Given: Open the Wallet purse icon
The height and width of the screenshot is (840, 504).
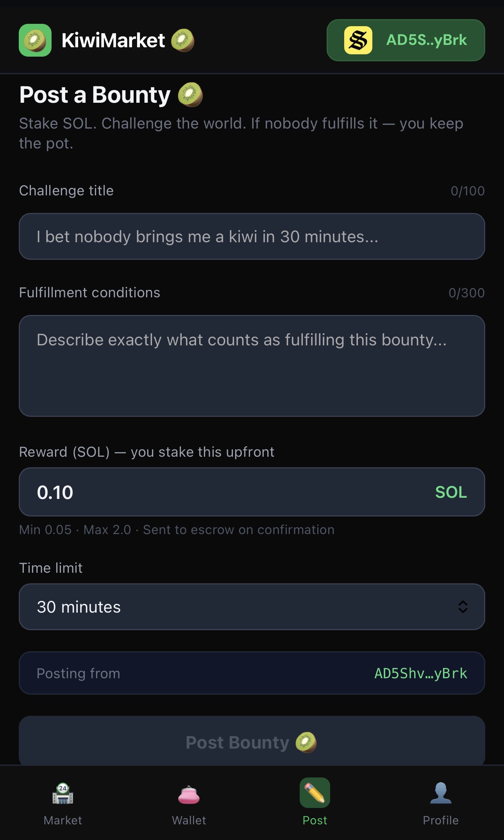Looking at the screenshot, I should pos(189,794).
